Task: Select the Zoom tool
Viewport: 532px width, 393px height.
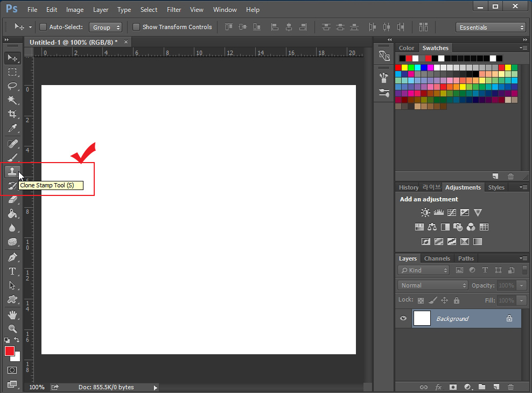Action: coord(12,328)
